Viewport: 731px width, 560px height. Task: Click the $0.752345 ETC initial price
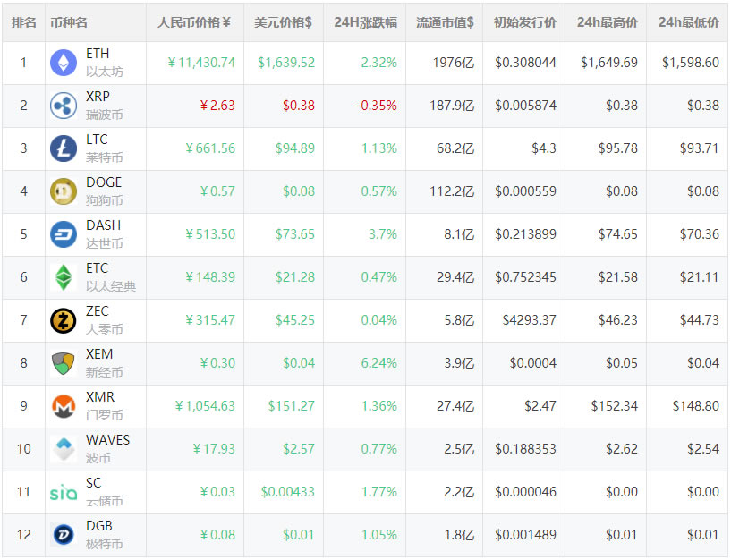tap(526, 277)
